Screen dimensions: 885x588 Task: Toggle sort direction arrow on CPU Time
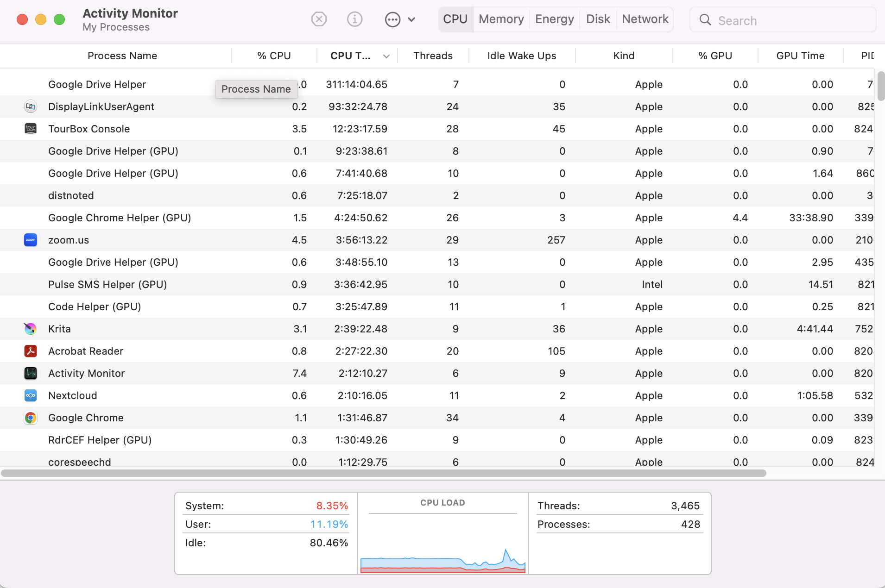[x=386, y=56]
